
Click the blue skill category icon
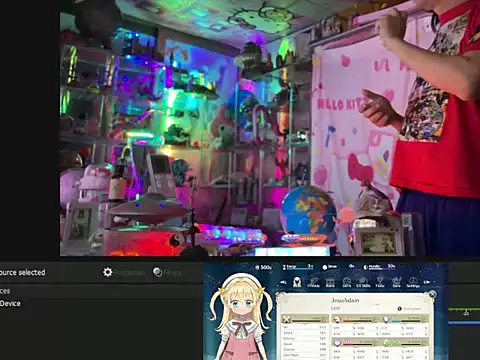point(386,319)
